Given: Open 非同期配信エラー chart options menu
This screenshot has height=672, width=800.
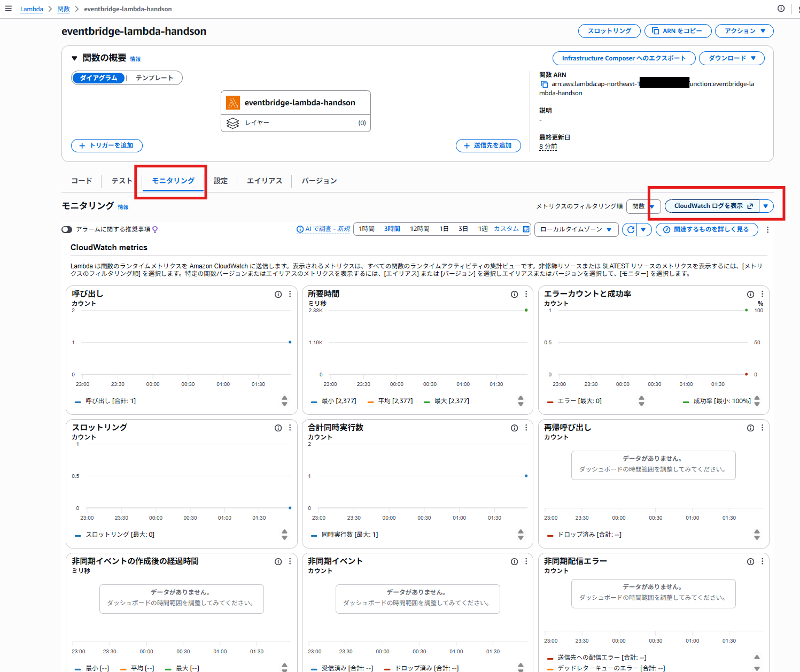Looking at the screenshot, I should (763, 562).
